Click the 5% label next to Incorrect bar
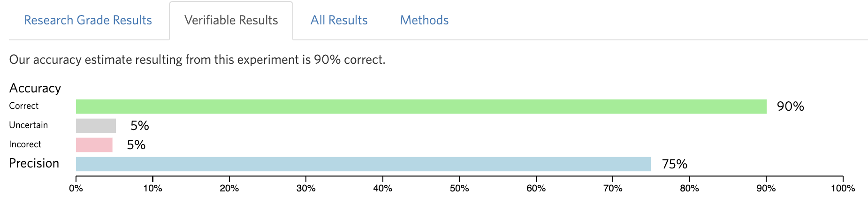The image size is (868, 213). [x=136, y=145]
